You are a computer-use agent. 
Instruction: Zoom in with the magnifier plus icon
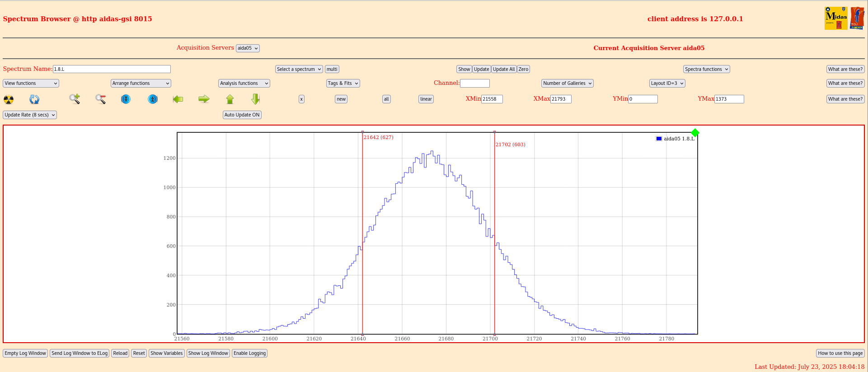click(75, 99)
